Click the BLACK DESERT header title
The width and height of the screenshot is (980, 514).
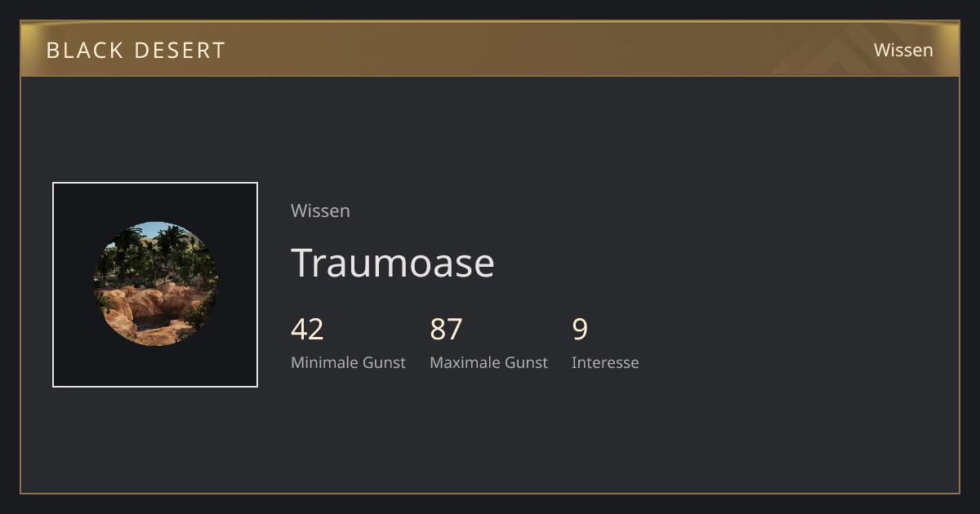click(x=136, y=50)
